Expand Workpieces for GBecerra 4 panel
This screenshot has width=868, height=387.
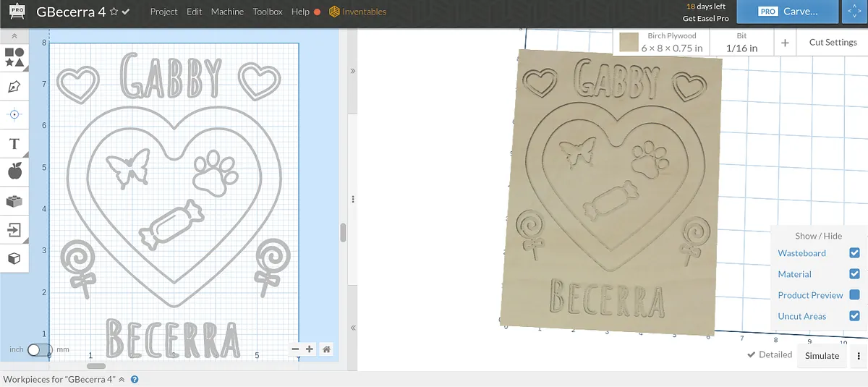[122, 379]
